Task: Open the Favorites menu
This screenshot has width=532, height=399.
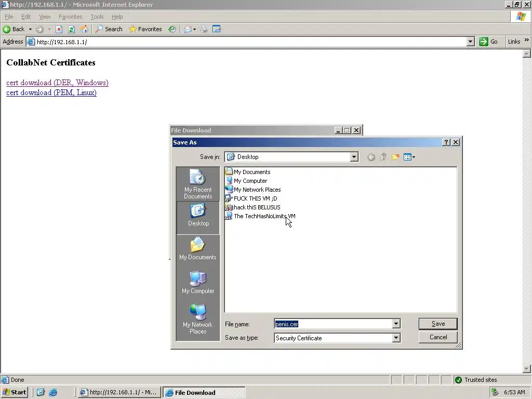Action: 70,17
